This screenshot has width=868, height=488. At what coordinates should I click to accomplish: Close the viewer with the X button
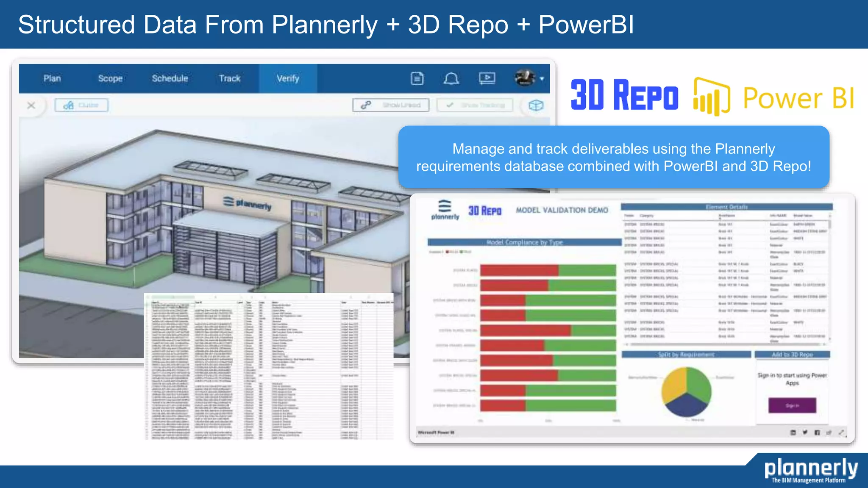click(31, 105)
